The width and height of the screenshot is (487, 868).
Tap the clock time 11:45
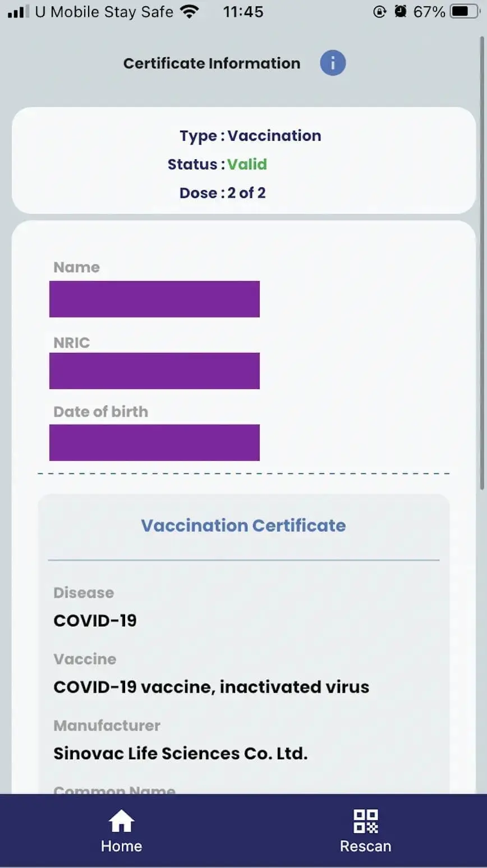point(243,11)
